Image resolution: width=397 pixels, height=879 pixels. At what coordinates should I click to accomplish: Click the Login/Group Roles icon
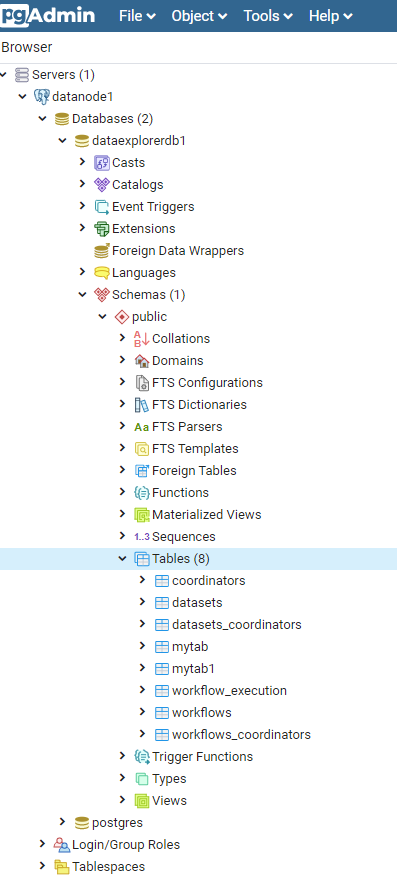click(x=62, y=845)
